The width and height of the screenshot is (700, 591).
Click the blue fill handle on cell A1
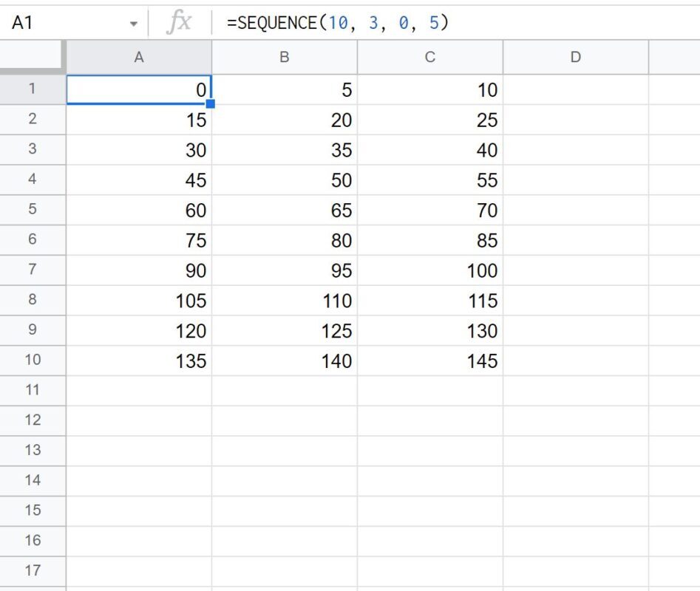(210, 104)
